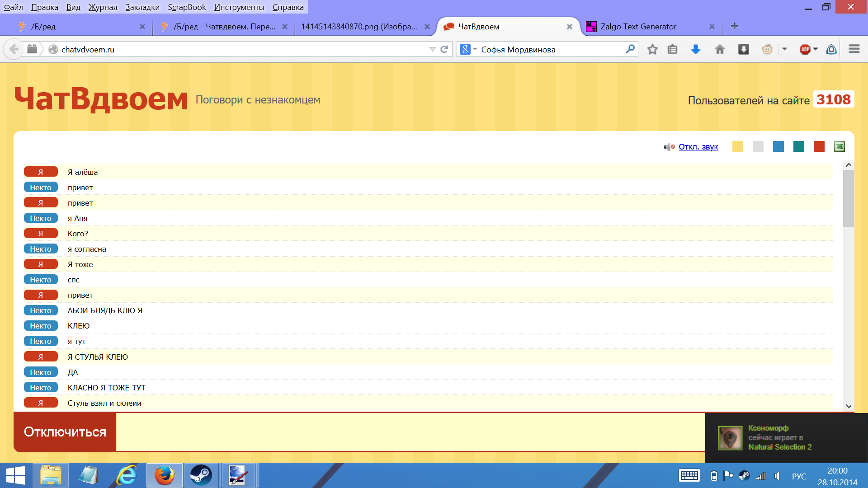The image size is (868, 488).
Task: Reload the current page
Action: point(444,49)
